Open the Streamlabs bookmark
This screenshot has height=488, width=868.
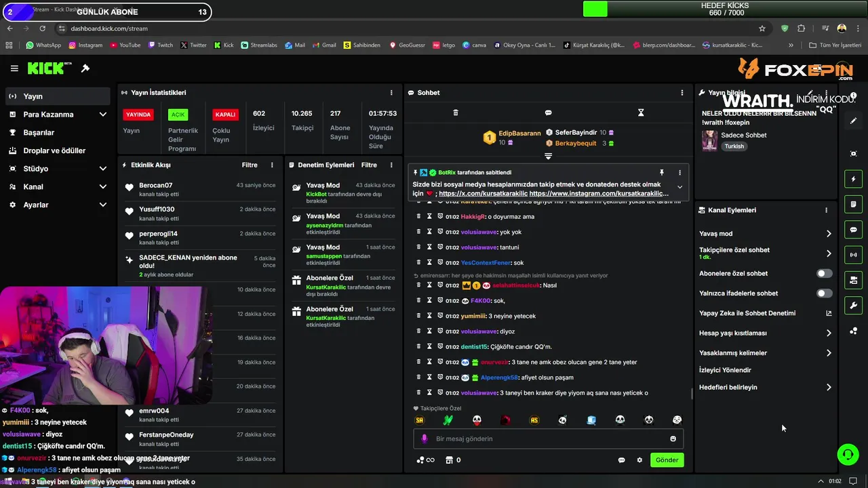(260, 45)
